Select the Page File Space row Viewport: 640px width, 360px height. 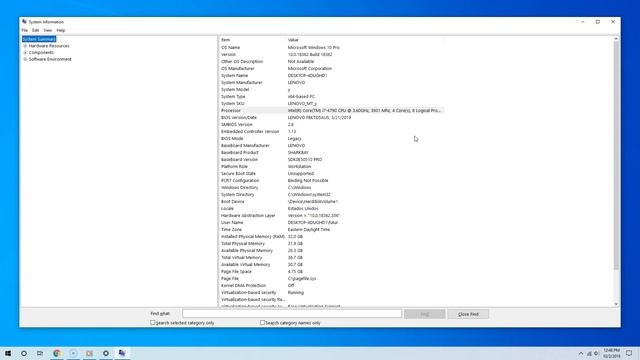(x=331, y=271)
